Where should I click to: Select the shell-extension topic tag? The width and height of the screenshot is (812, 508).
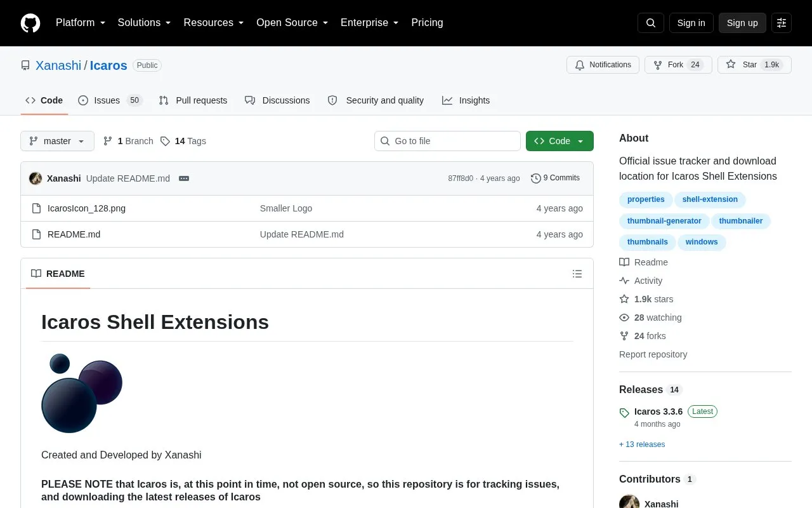[710, 199]
